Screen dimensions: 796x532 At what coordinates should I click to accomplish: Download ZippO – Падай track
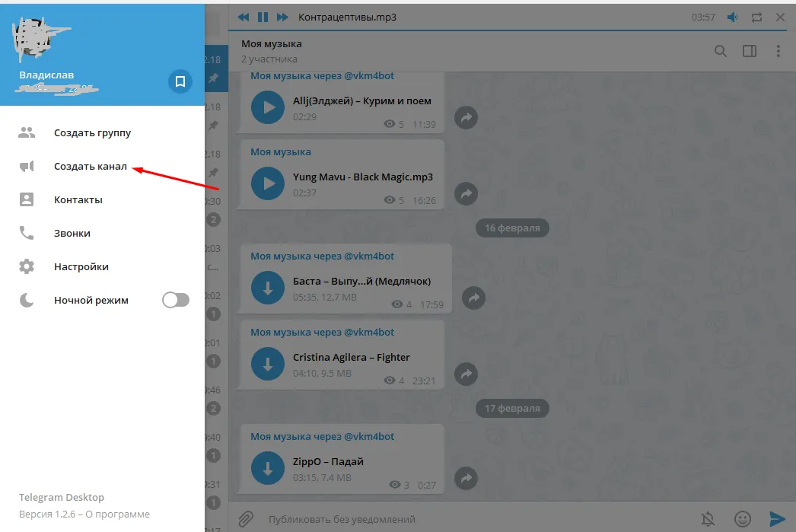click(x=268, y=468)
